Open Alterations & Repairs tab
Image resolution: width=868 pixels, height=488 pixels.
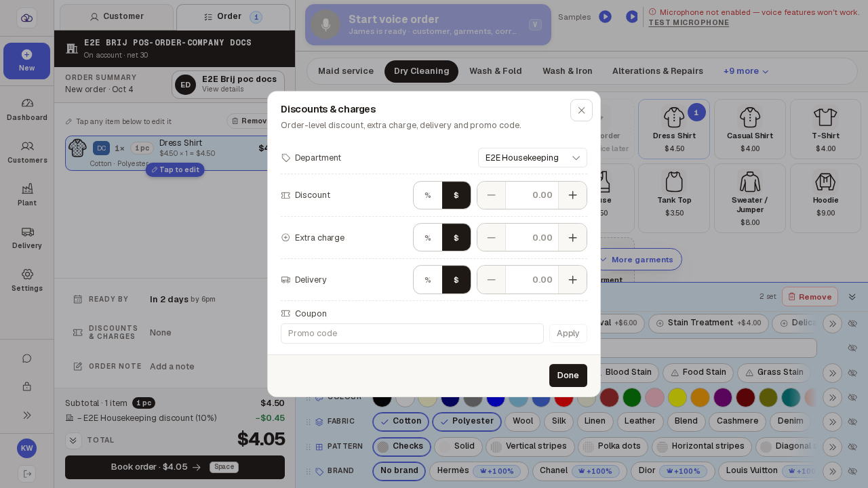click(658, 71)
